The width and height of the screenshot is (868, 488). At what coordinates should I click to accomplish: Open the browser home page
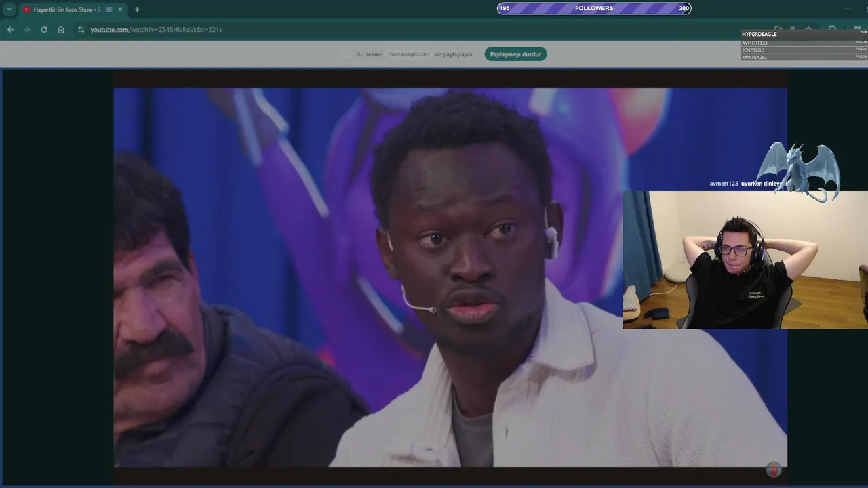pos(61,30)
